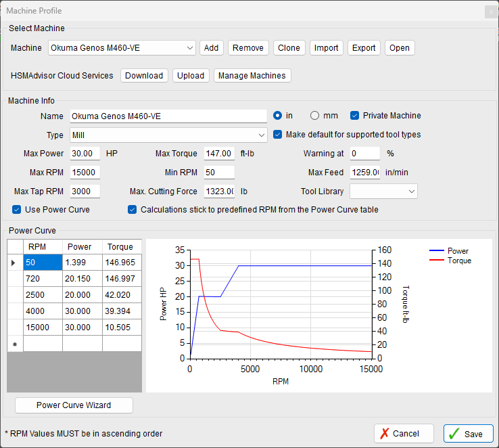Screen dimensions: 499x448
Task: Click the green checkmark Save button
Action: point(468,434)
